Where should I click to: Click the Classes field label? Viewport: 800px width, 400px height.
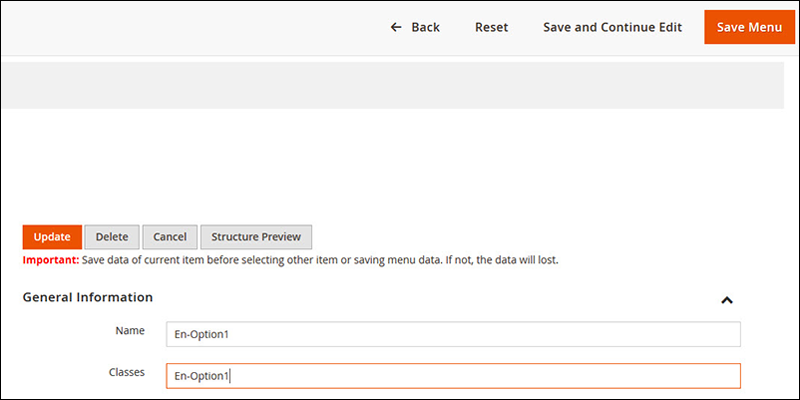pos(127,372)
